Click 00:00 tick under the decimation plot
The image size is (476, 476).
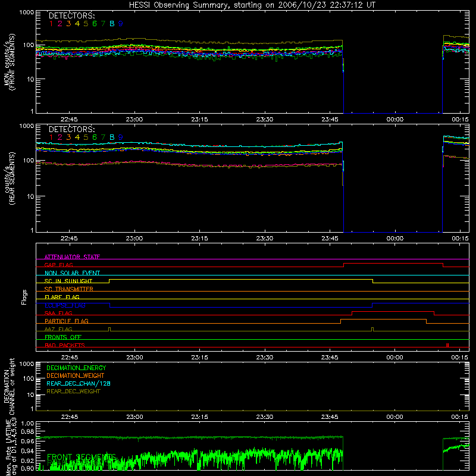[x=394, y=417]
